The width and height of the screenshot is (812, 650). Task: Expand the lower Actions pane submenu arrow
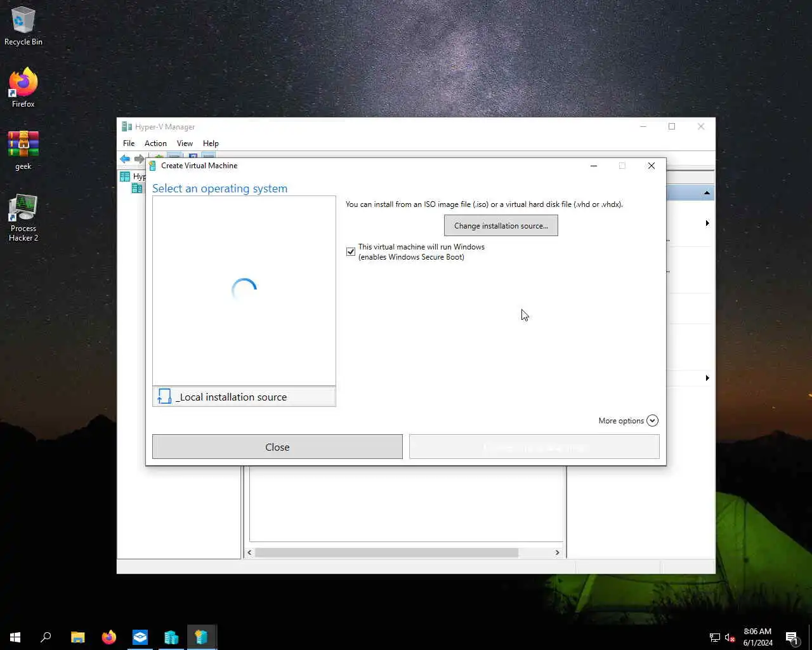(707, 378)
